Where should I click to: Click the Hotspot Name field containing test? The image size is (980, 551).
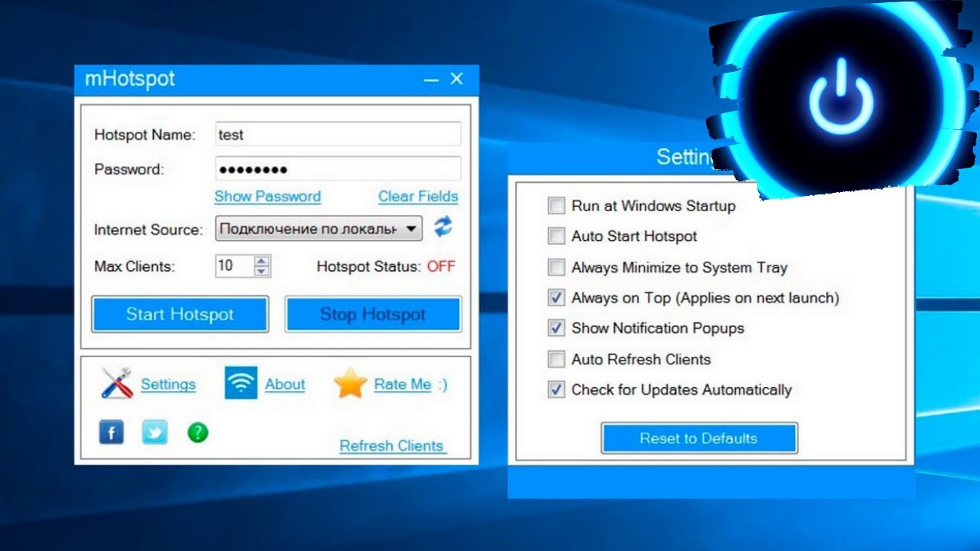click(x=338, y=134)
